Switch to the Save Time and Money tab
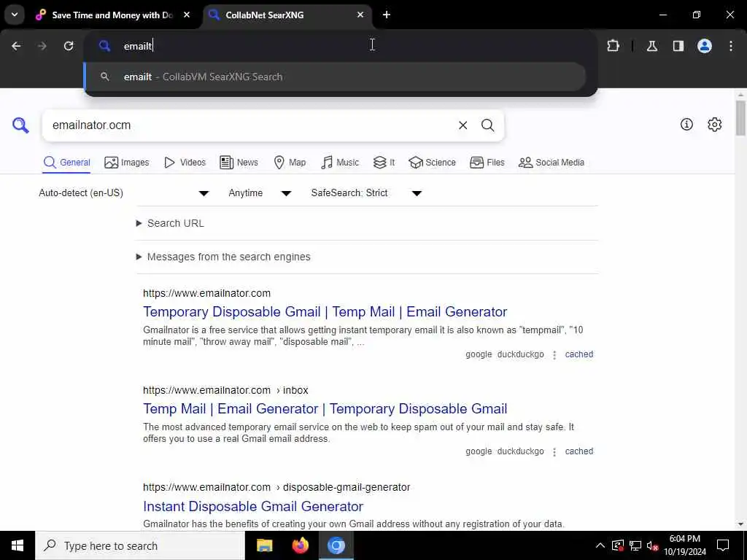Image resolution: width=747 pixels, height=560 pixels. pyautogui.click(x=112, y=15)
